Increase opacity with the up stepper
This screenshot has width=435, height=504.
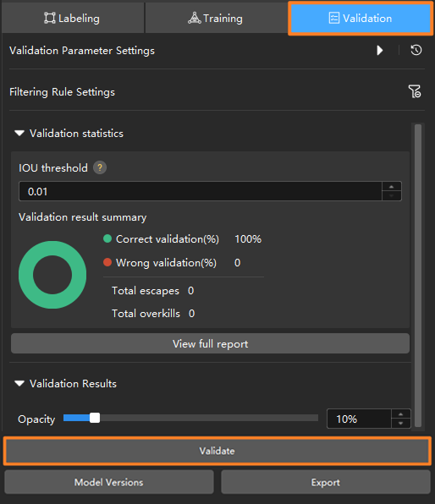[x=401, y=414]
